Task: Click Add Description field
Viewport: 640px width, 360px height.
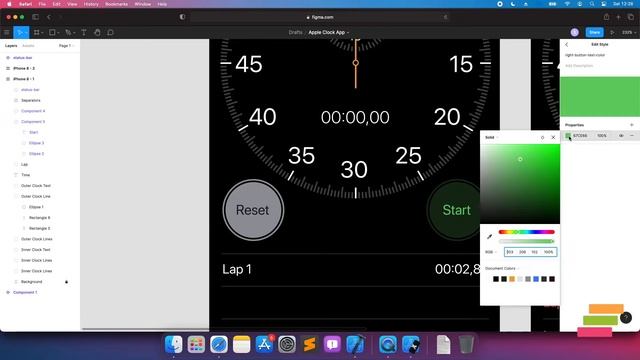Action: (x=579, y=66)
